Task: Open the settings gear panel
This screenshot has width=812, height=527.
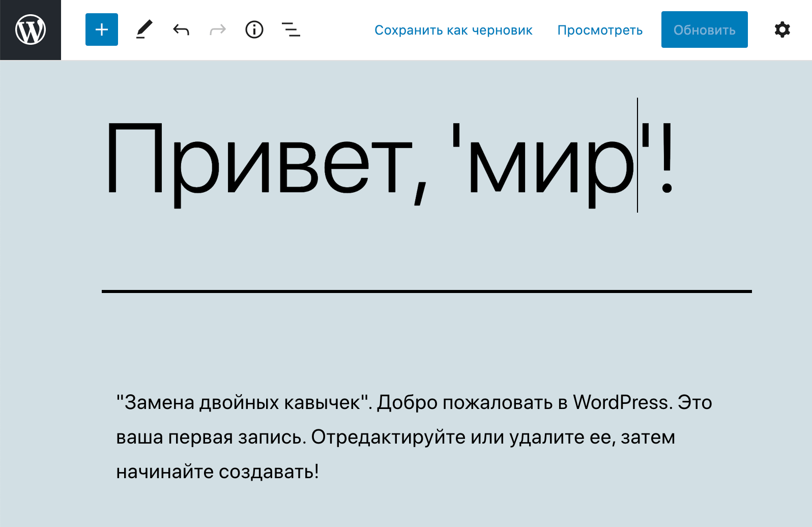Action: (782, 30)
